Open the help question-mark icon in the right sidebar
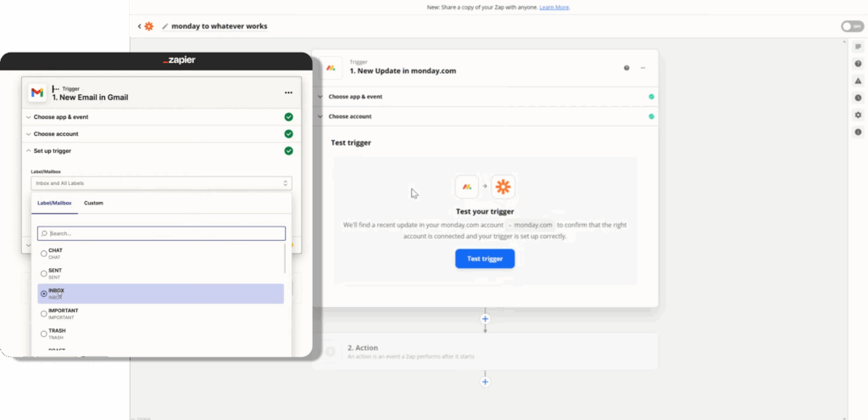Viewport: 868px width, 420px height. [858, 64]
